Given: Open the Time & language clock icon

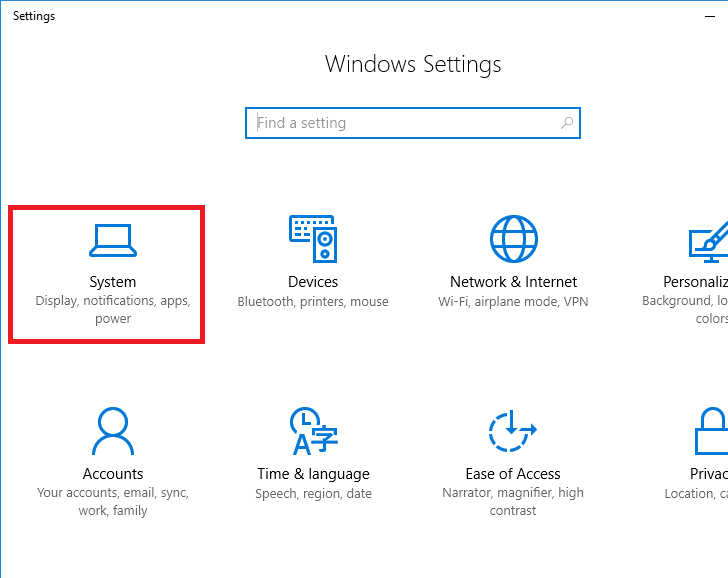Looking at the screenshot, I should pyautogui.click(x=314, y=431).
